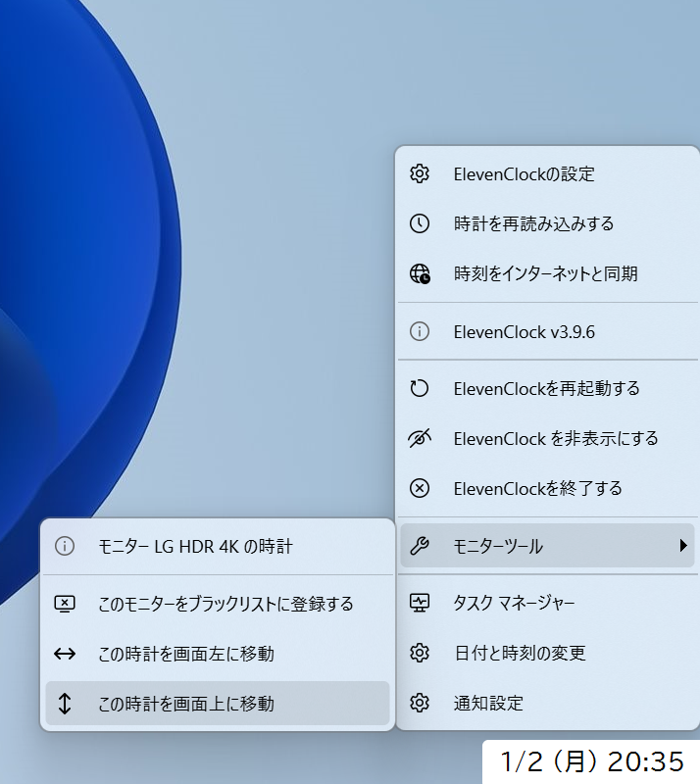Viewport: 700px width, 784px height.
Task: Open the モニターツール submenu
Action: (x=547, y=546)
